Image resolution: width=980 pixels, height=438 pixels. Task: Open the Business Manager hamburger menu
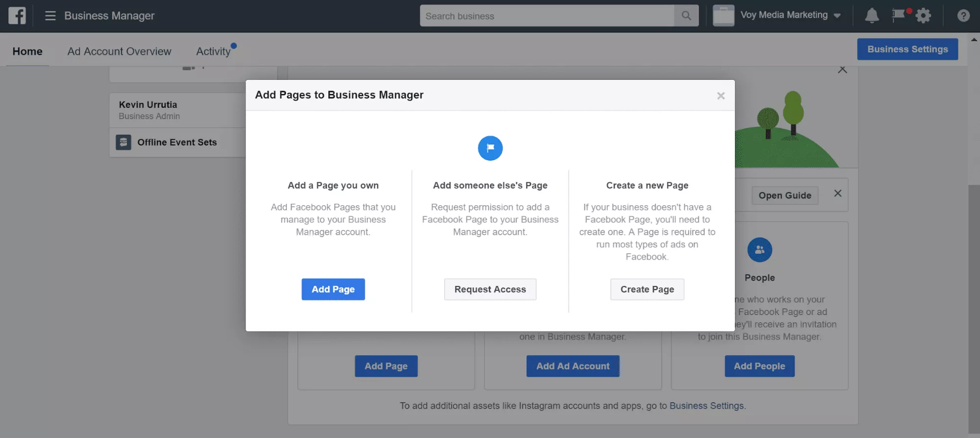[50, 16]
